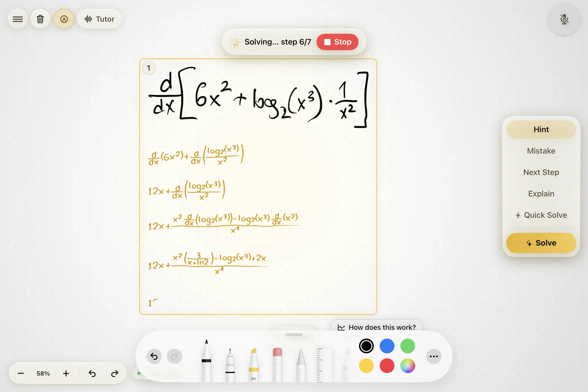Choose the Explain option
The width and height of the screenshot is (588, 392).
[x=541, y=194]
